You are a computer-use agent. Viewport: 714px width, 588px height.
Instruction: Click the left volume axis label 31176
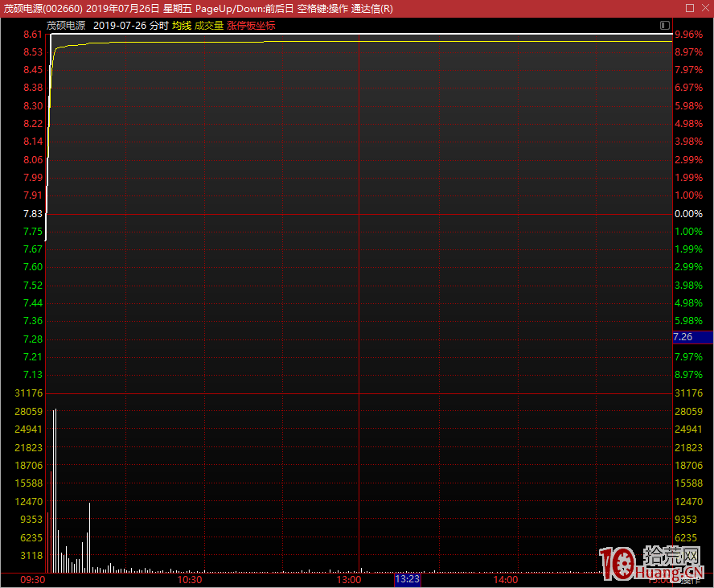29,393
